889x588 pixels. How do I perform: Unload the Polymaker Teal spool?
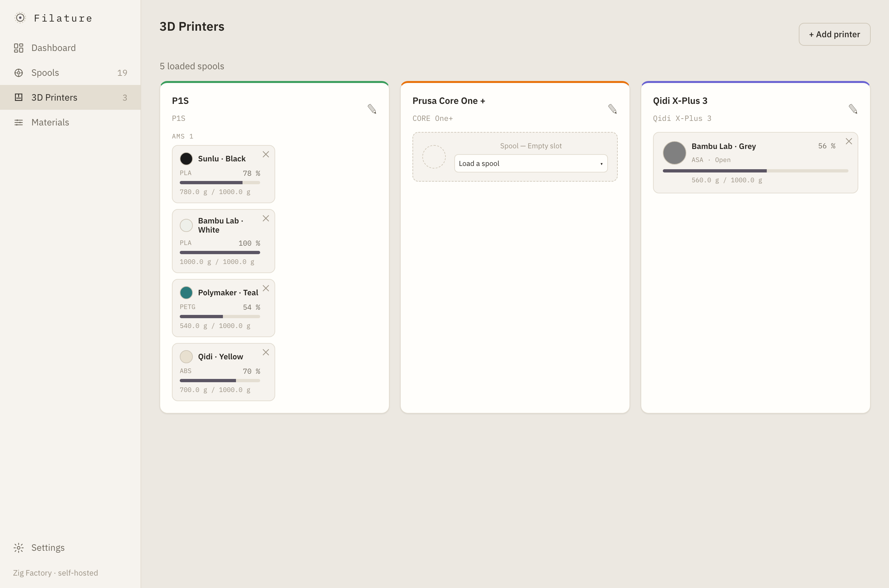coord(266,288)
